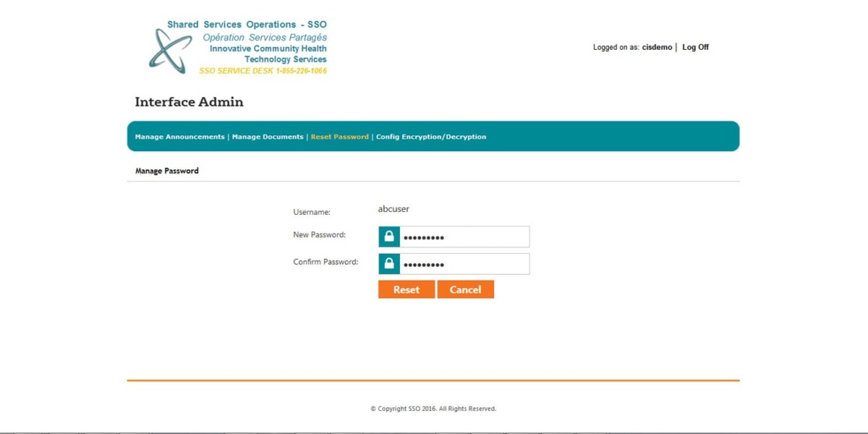This screenshot has height=434, width=868.
Task: Click the SSO atom swirl logo
Action: [x=170, y=51]
